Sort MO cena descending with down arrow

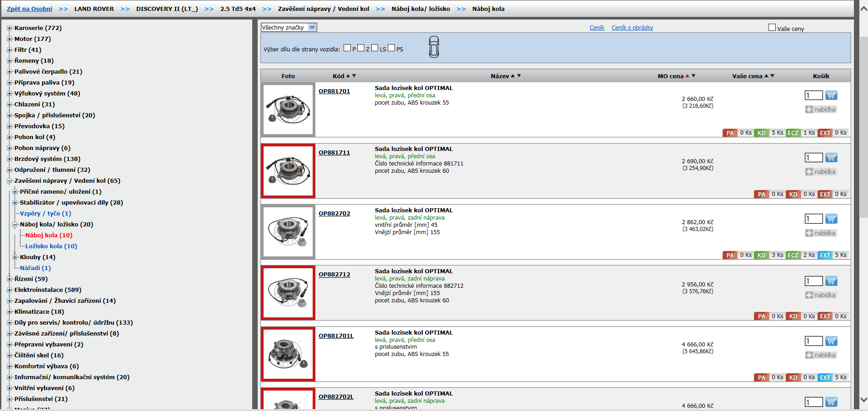click(x=693, y=76)
